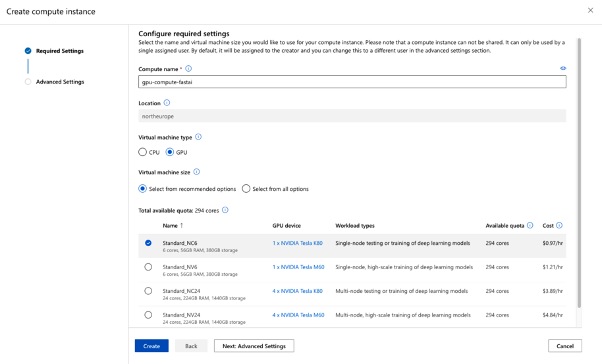Click the Virtual machine type info icon
Image resolution: width=602 pixels, height=364 pixels.
198,138
